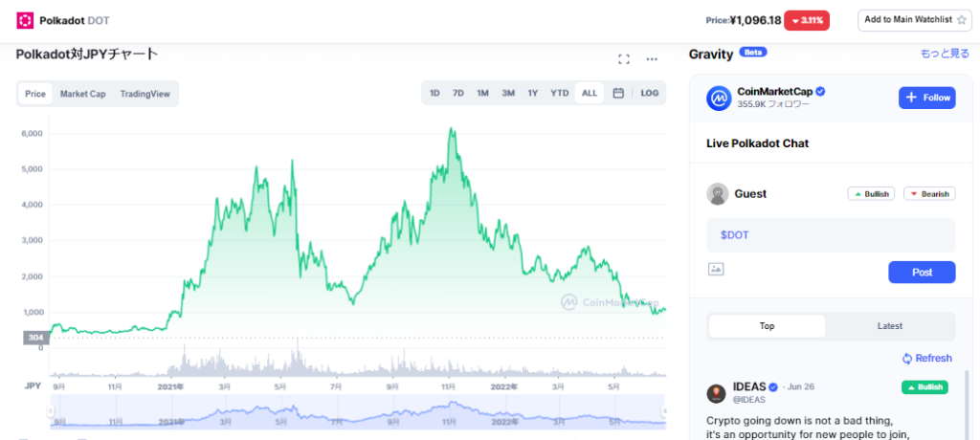Viewport: 980px width, 440px height.
Task: Expand もっと見る in Gravity section
Action: point(944,55)
